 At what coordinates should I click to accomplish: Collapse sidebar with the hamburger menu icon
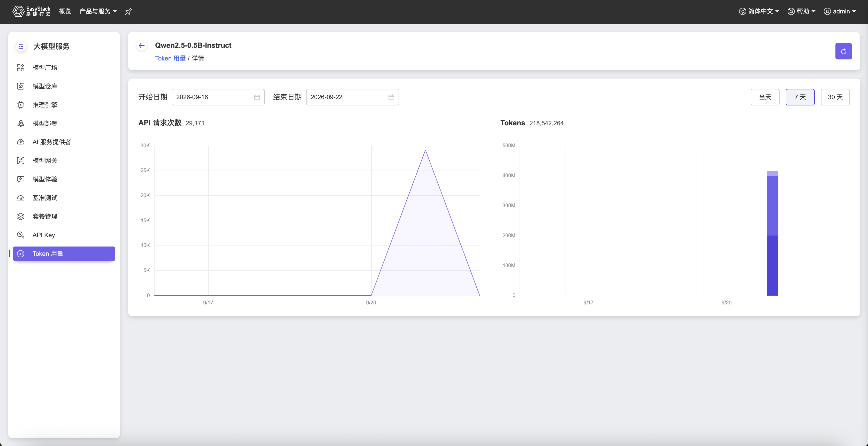click(21, 47)
